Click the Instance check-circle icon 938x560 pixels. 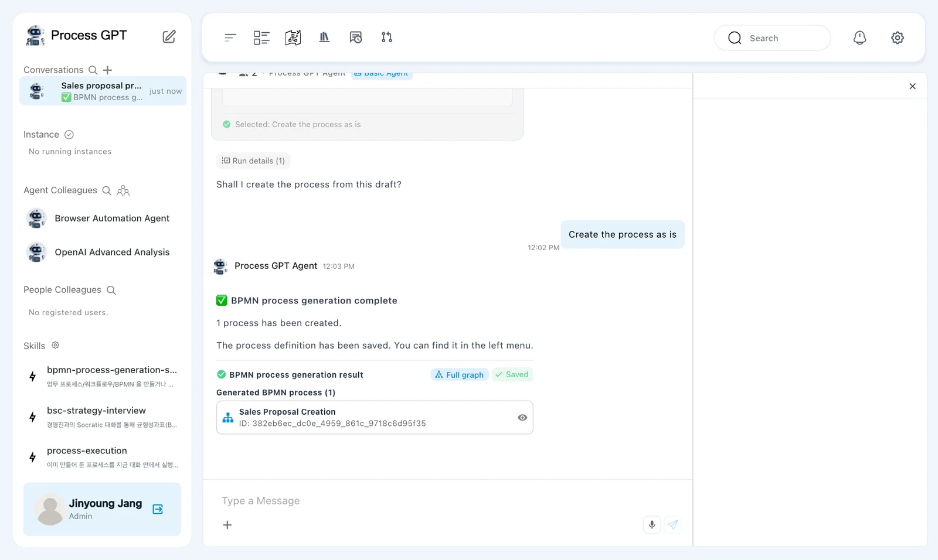pos(69,135)
